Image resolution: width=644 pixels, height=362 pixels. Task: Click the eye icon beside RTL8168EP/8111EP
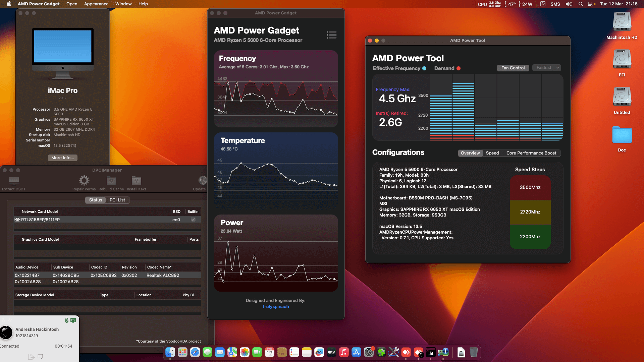click(17, 220)
